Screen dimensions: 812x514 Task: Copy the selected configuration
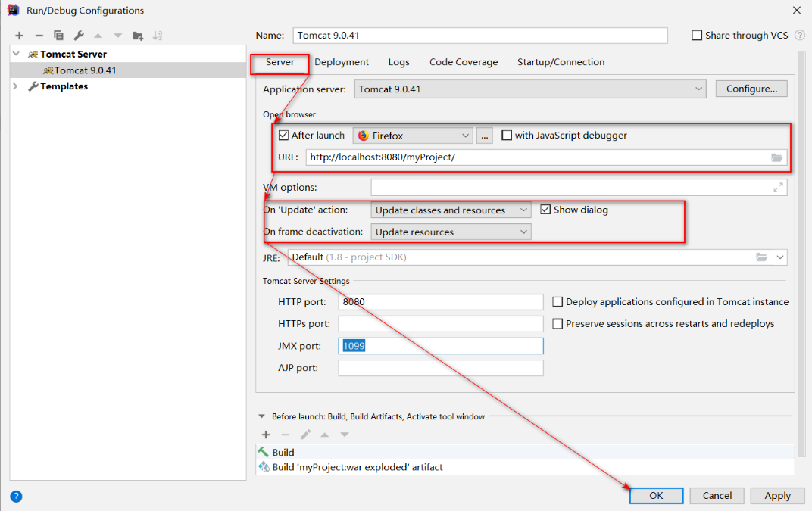pyautogui.click(x=58, y=36)
